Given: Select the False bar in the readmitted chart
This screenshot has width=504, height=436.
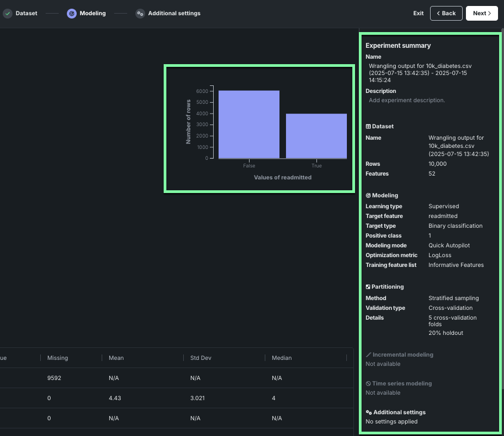Looking at the screenshot, I should 248,123.
